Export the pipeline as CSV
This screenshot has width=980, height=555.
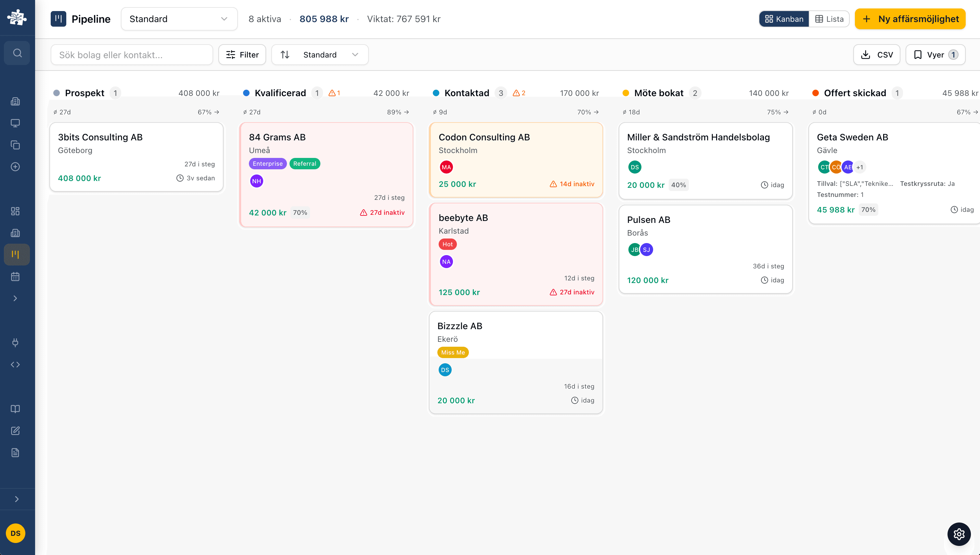(x=876, y=55)
